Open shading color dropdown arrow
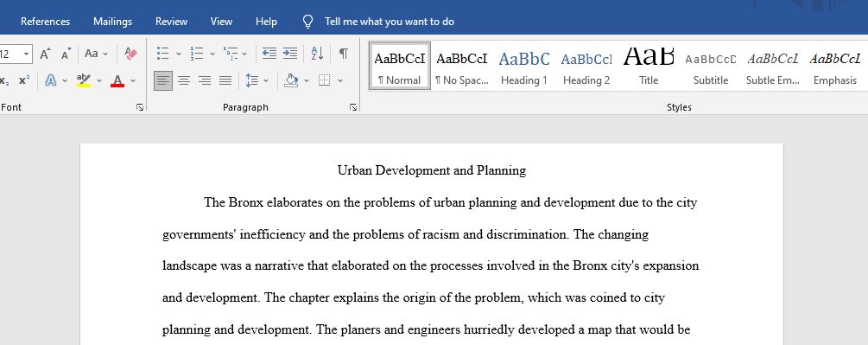Image resolution: width=868 pixels, height=345 pixels. click(x=307, y=81)
